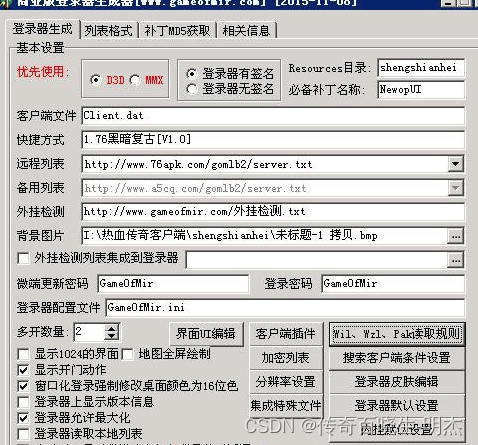This screenshot has height=445, width=478.
Task: Enable 显示1024的界面 checkbox
Action: point(23,354)
